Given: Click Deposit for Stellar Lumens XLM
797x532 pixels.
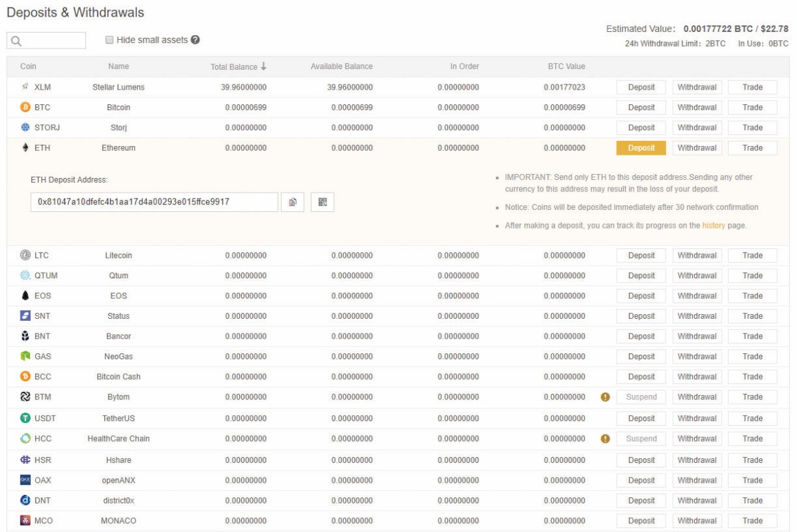Looking at the screenshot, I should pos(641,87).
